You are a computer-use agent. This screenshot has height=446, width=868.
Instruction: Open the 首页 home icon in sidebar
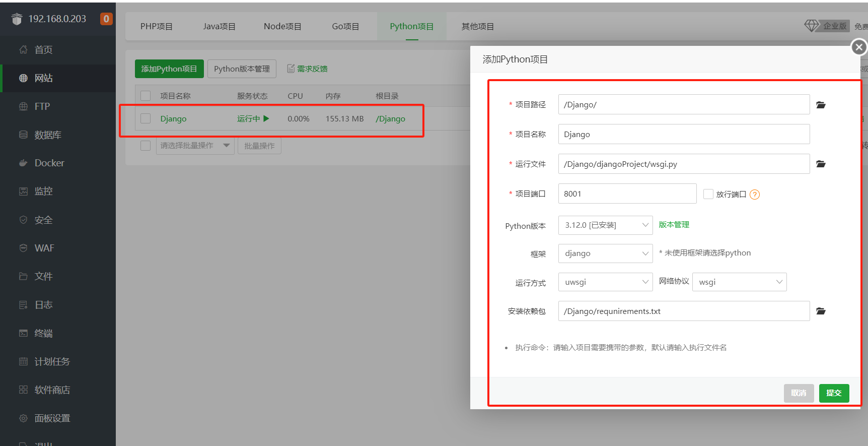pos(23,49)
